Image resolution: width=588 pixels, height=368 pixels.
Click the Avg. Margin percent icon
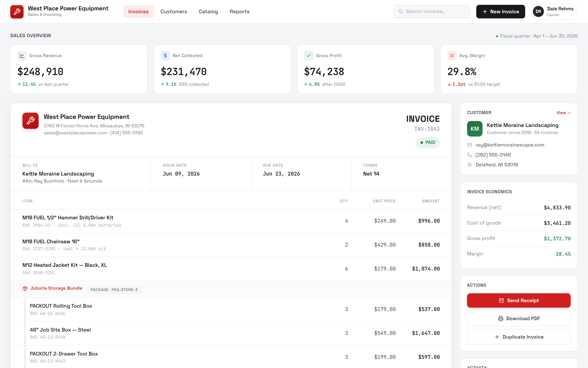pos(452,56)
